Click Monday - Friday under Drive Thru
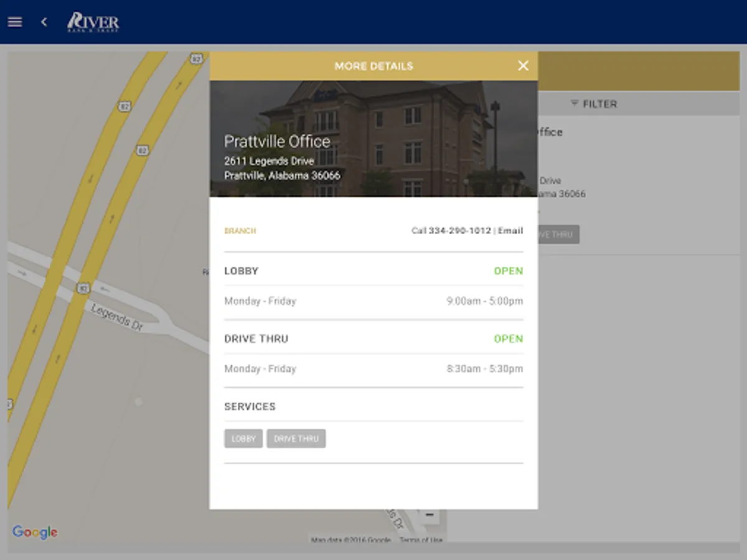This screenshot has height=560, width=747. pyautogui.click(x=260, y=369)
